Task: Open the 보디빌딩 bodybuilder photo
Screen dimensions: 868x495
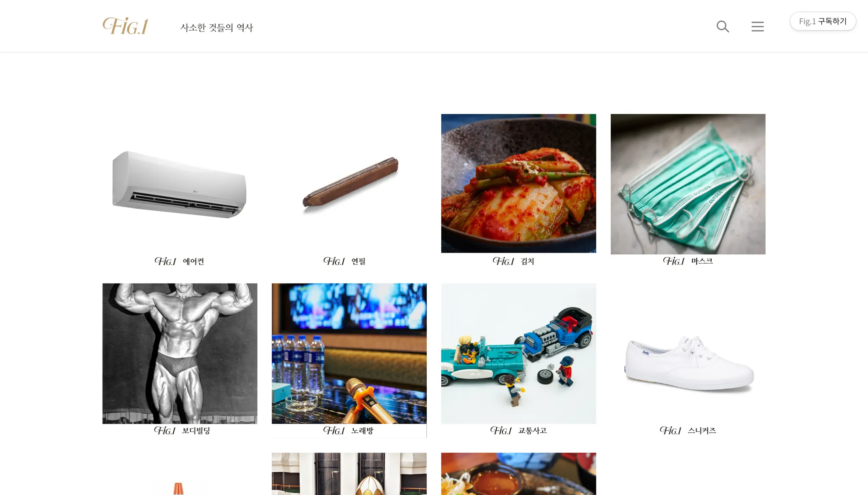Action: 180,353
